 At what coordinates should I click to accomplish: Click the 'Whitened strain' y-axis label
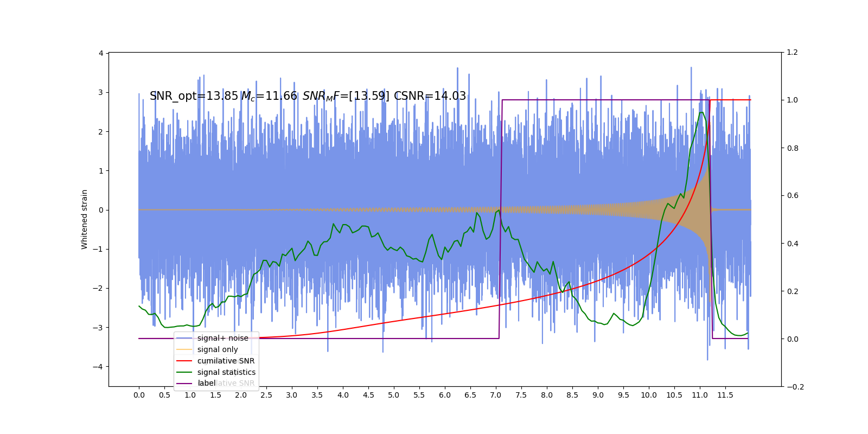85,219
